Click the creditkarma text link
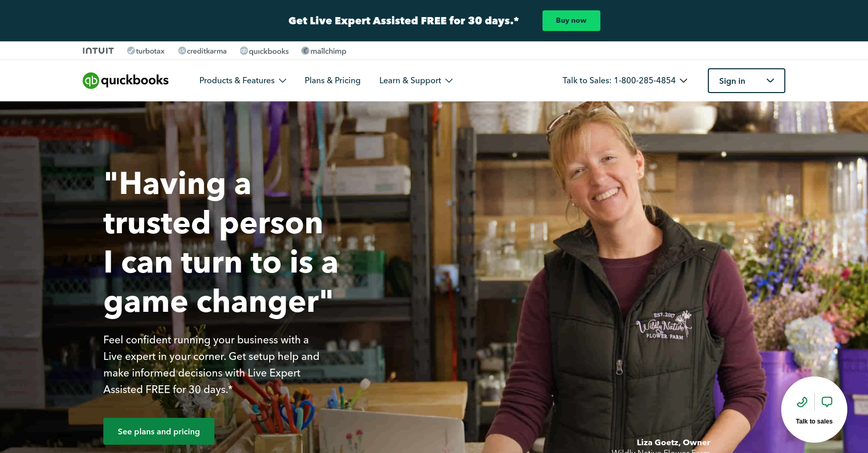 [x=207, y=51]
